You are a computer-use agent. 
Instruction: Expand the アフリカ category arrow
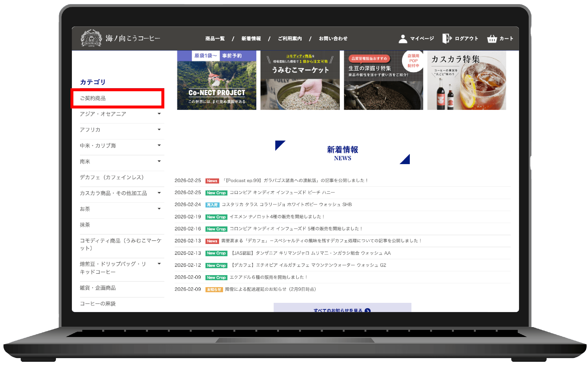coord(159,130)
